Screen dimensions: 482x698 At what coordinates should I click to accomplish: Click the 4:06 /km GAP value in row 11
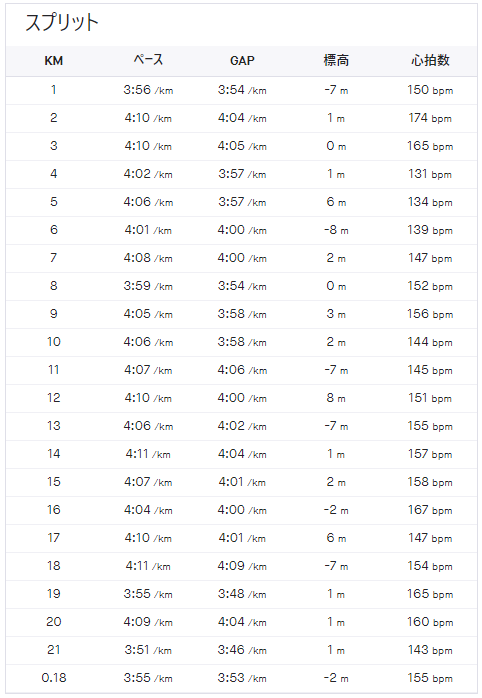(x=242, y=370)
